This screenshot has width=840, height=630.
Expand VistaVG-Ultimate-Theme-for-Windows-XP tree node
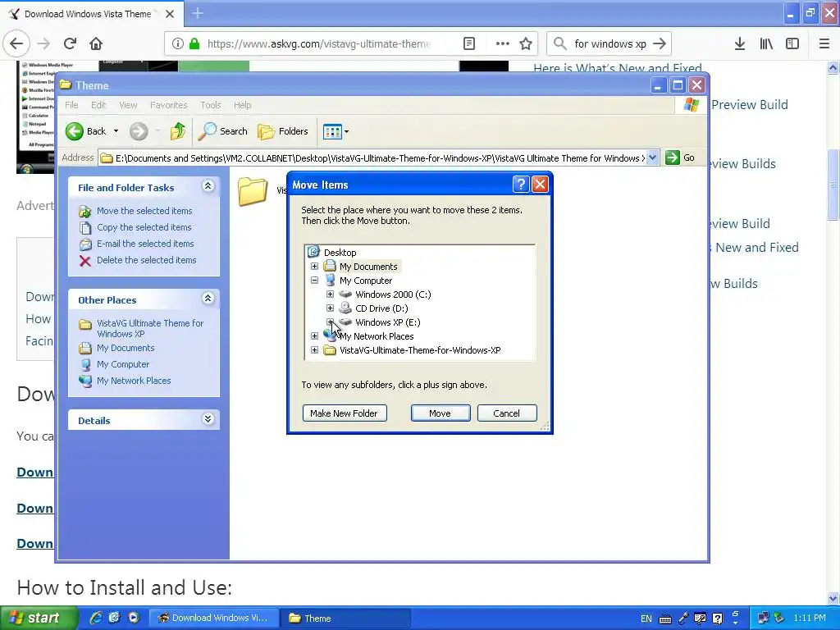pos(314,349)
